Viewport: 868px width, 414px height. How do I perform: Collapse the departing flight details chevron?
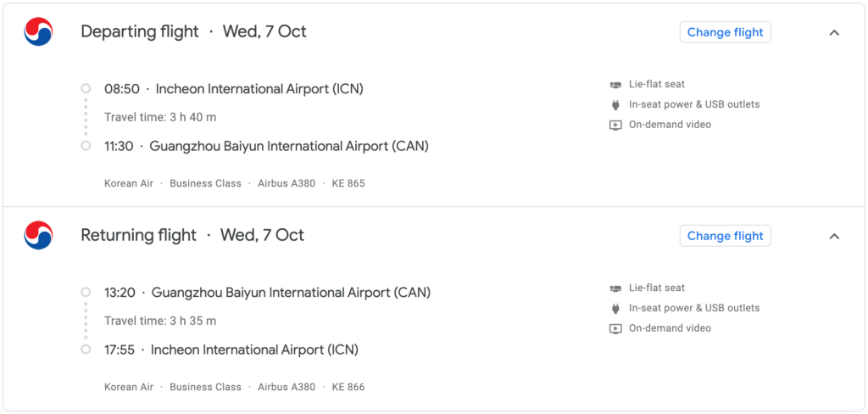(x=834, y=32)
